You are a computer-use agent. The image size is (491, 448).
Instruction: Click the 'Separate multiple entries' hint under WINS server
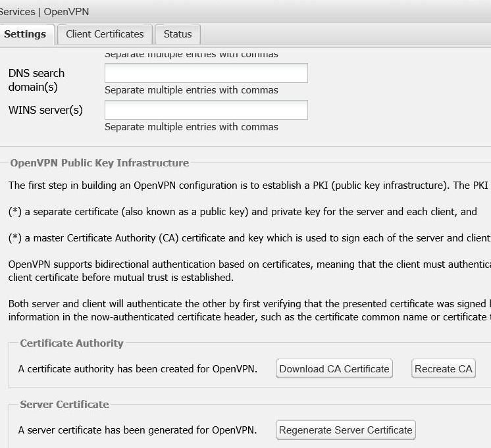pyautogui.click(x=192, y=127)
